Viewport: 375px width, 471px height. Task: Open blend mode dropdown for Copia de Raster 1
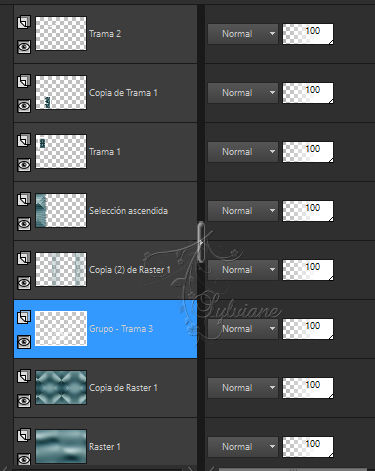[x=243, y=388]
